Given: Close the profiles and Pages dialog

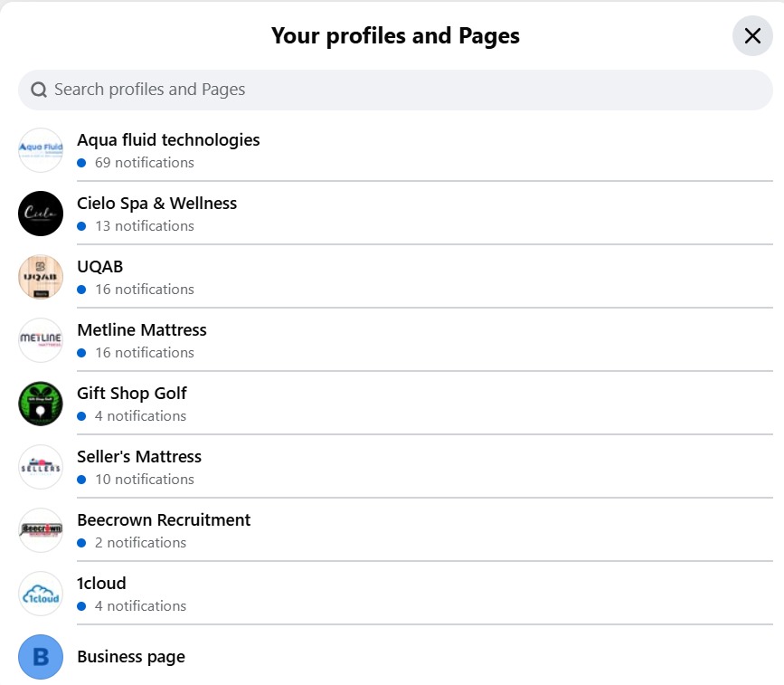Looking at the screenshot, I should click(x=752, y=35).
